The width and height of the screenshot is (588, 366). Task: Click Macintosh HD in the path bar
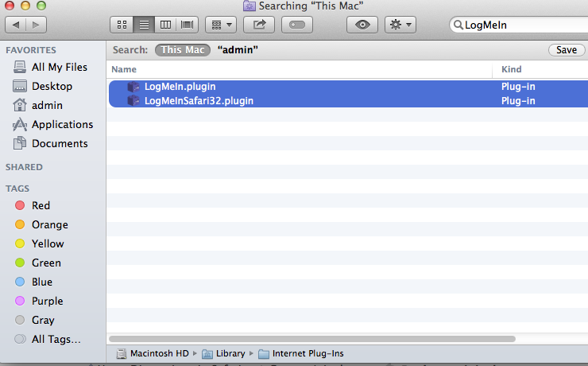click(x=153, y=353)
